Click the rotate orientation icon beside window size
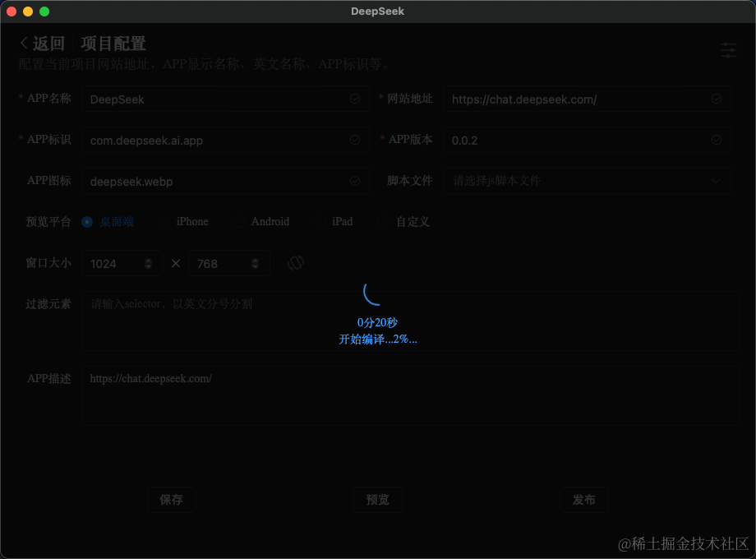The image size is (756, 559). pos(296,263)
